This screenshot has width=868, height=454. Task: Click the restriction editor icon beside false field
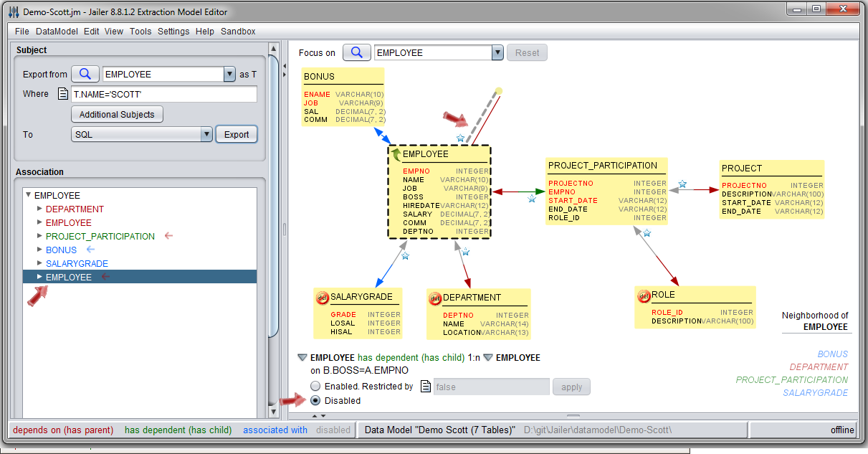coord(425,387)
